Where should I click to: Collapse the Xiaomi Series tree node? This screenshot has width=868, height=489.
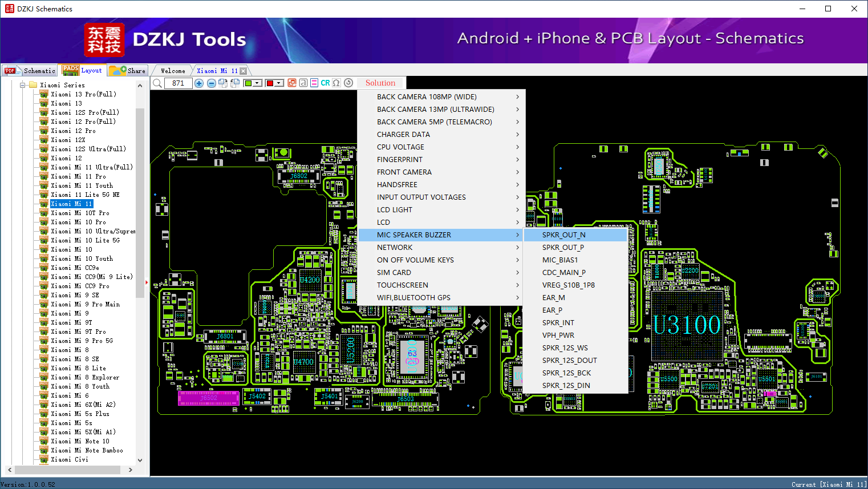[x=23, y=85]
